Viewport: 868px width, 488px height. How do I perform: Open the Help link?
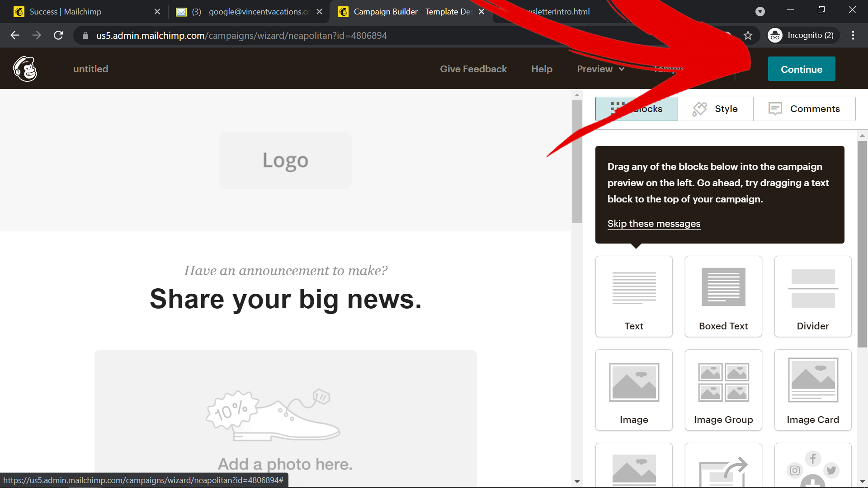click(x=542, y=69)
